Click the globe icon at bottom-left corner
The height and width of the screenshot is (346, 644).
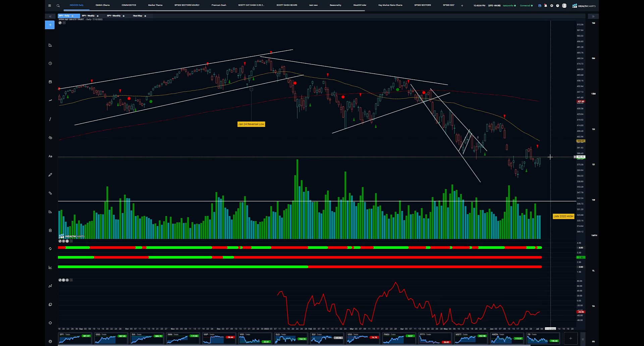coord(50,341)
